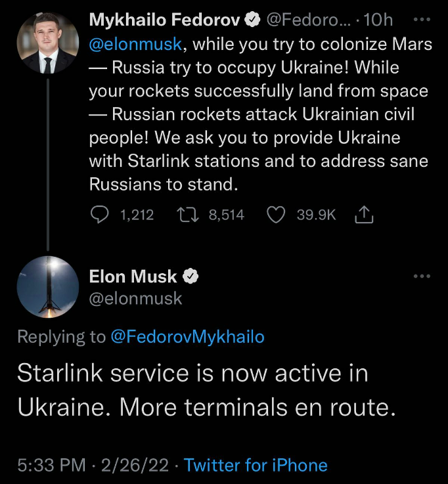Click the @elonmusk handle under Elon Musk

[135, 298]
